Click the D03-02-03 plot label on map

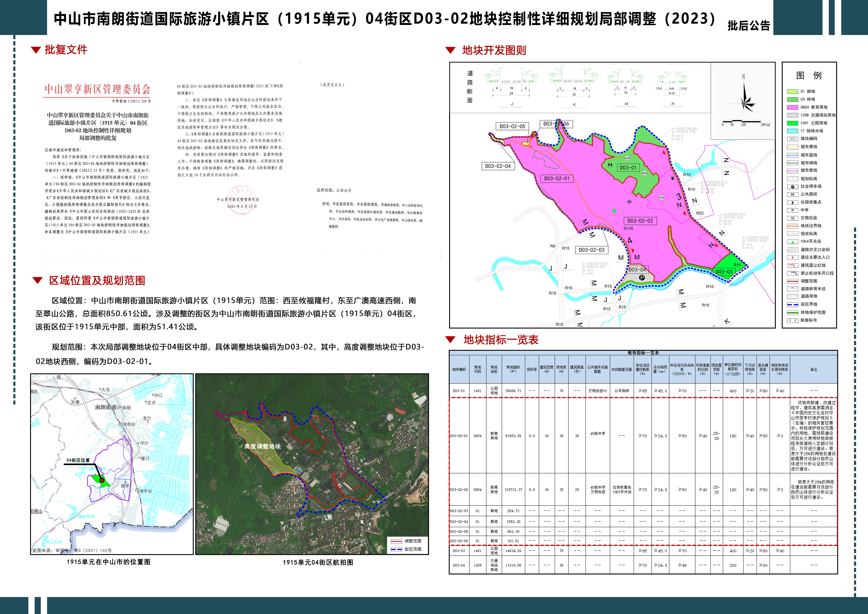point(592,250)
